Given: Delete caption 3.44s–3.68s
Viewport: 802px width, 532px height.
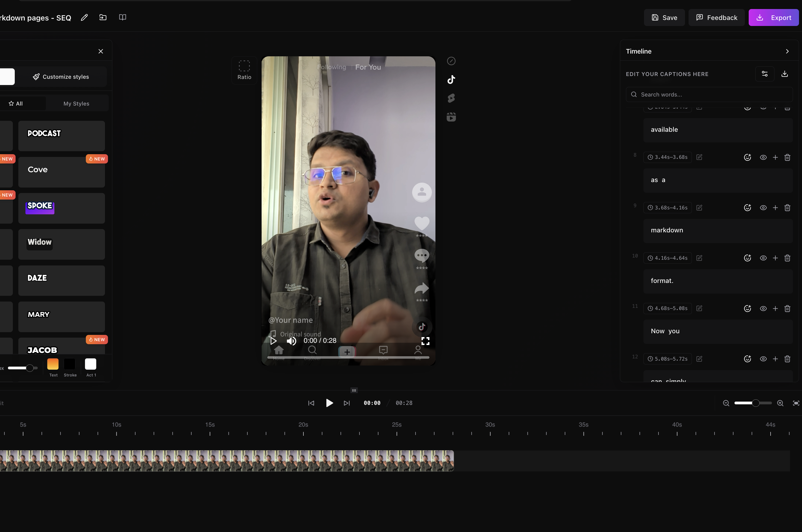Looking at the screenshot, I should 788,157.
